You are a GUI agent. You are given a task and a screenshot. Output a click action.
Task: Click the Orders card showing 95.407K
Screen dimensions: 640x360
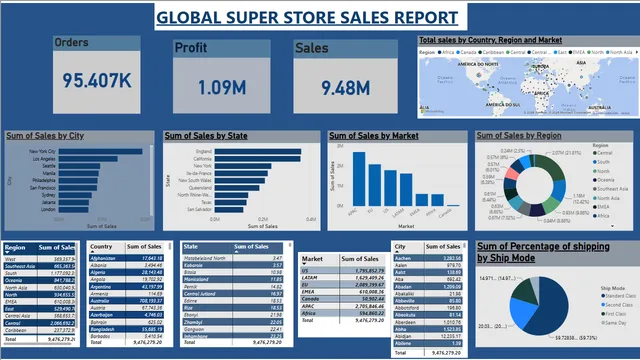click(97, 75)
